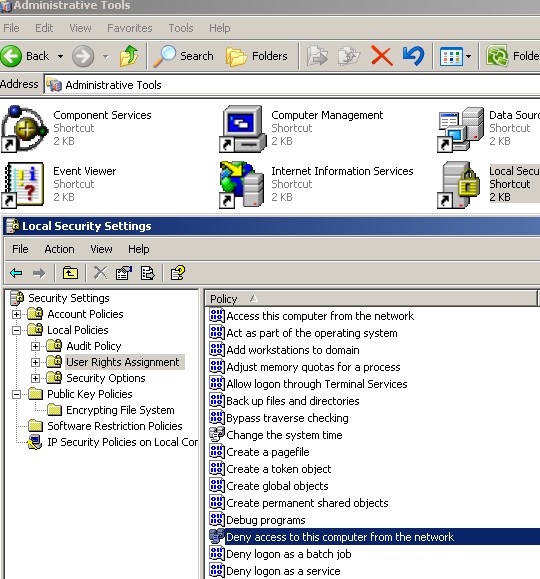Expand the Account Policies tree node
Screen dimensions: 540x579
tap(16, 314)
